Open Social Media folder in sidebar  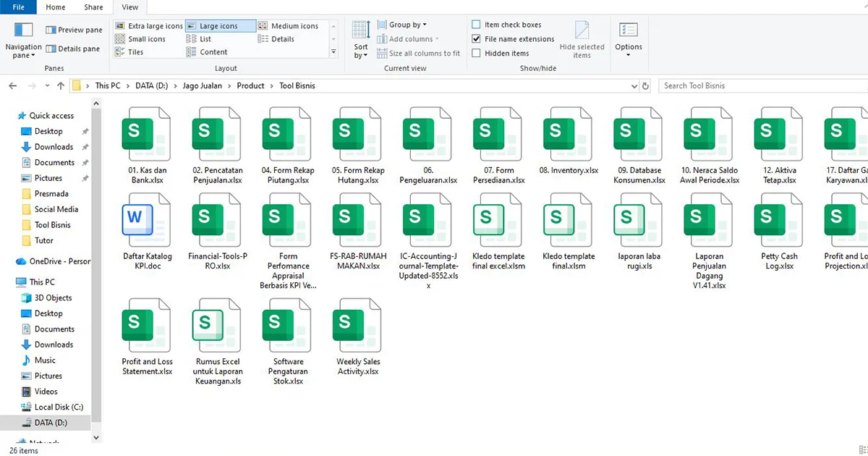[x=56, y=209]
